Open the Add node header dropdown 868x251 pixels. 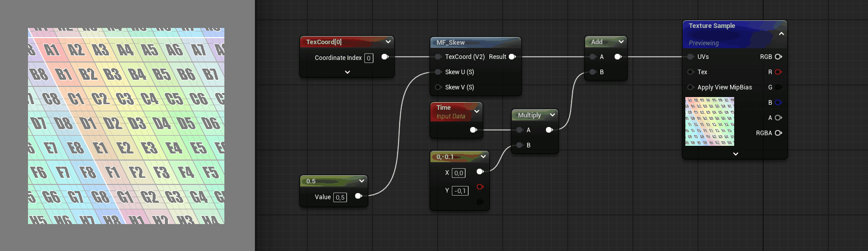[x=621, y=42]
